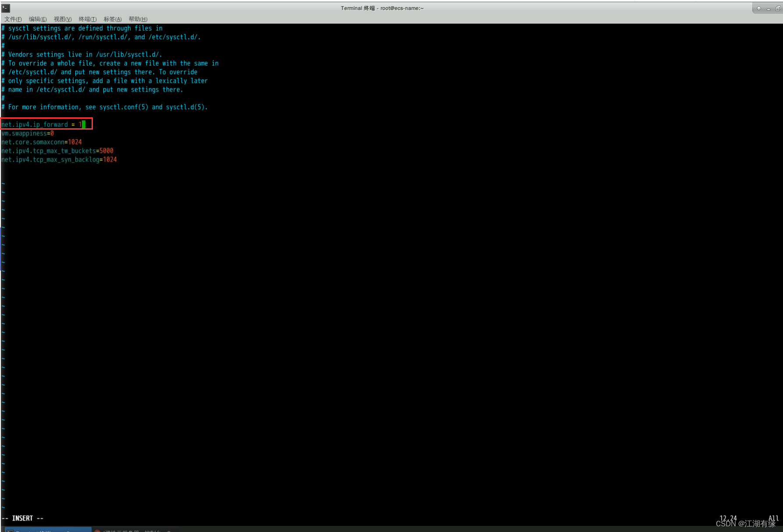Image resolution: width=783 pixels, height=532 pixels.
Task: Open the 标签(A) menu
Action: click(x=113, y=19)
